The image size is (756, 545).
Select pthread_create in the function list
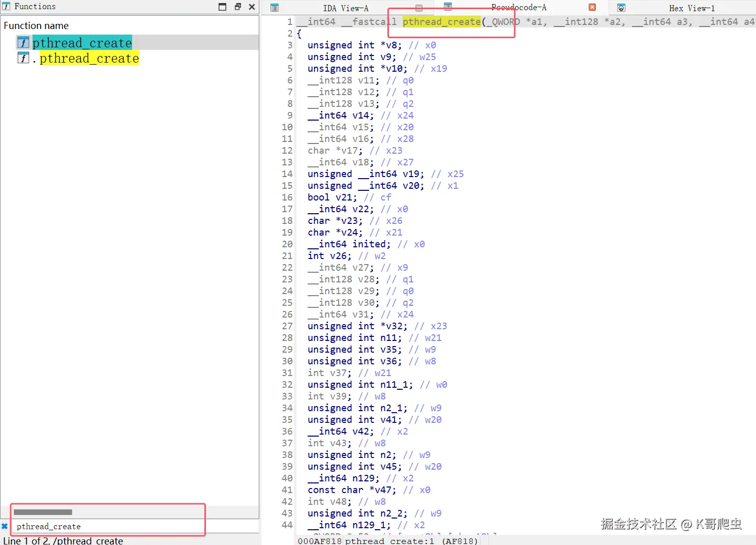82,43
